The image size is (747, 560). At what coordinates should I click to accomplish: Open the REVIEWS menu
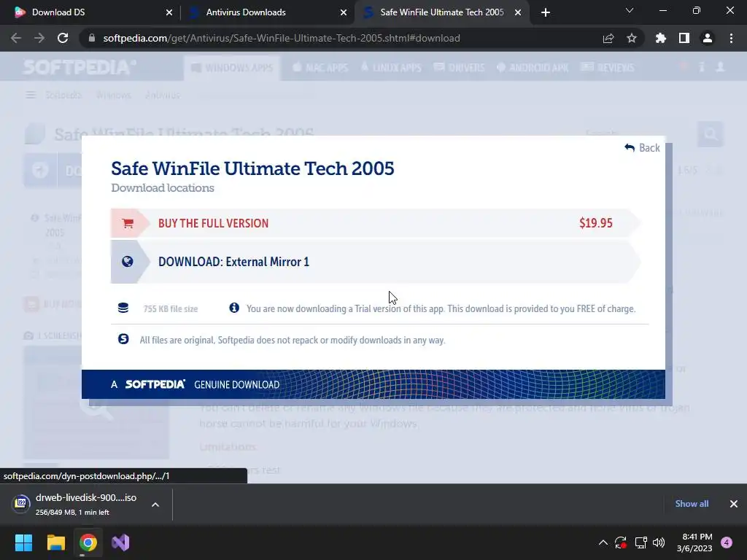pyautogui.click(x=608, y=68)
